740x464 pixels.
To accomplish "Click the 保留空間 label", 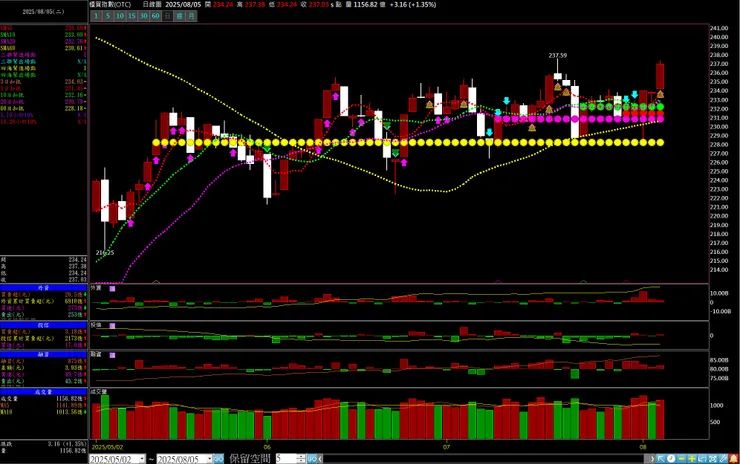I will (250, 458).
